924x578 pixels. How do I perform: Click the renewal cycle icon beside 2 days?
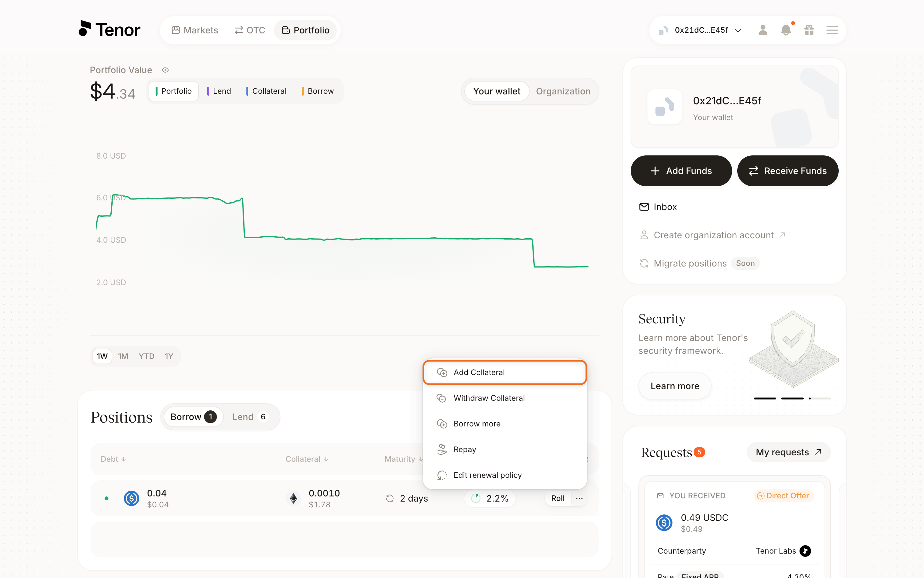[x=389, y=498]
